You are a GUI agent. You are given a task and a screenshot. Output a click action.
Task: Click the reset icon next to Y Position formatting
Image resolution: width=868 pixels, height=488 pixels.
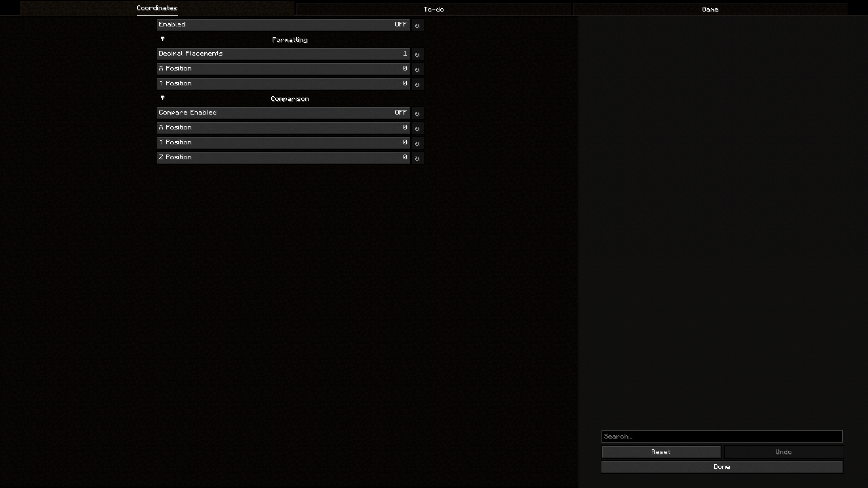point(417,83)
